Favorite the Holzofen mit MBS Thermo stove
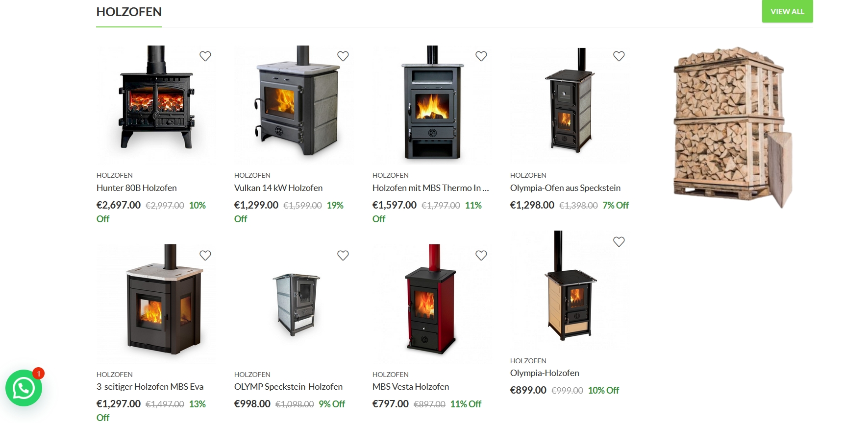Image resolution: width=868 pixels, height=423 pixels. point(481,56)
